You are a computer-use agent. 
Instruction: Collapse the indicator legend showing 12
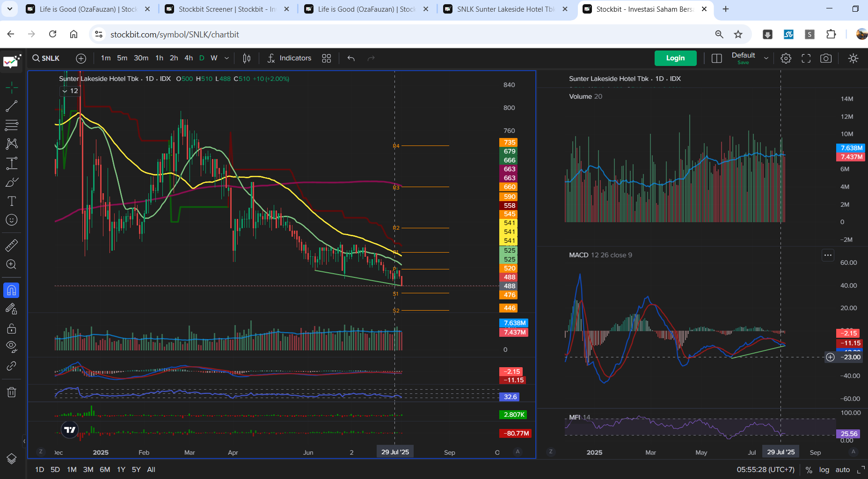(x=70, y=91)
